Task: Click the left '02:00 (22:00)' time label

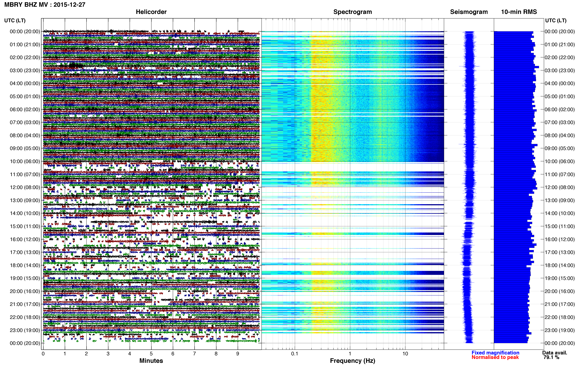Action: pyautogui.click(x=25, y=57)
